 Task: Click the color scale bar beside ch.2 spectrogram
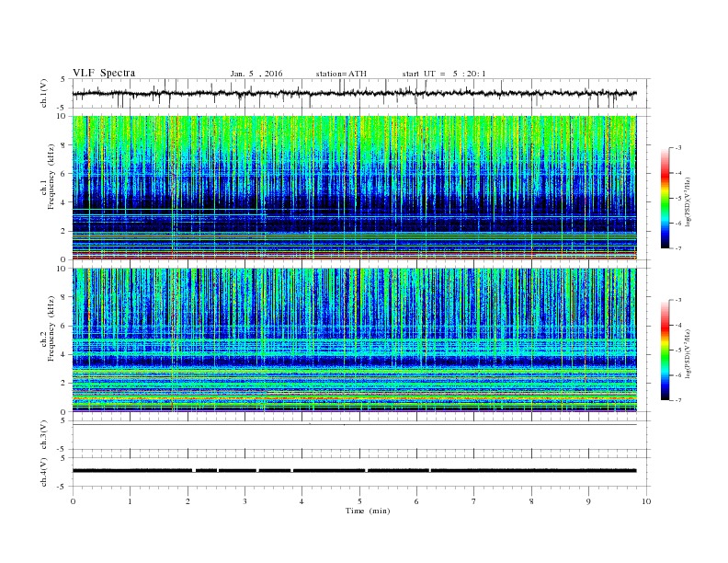coord(665,350)
